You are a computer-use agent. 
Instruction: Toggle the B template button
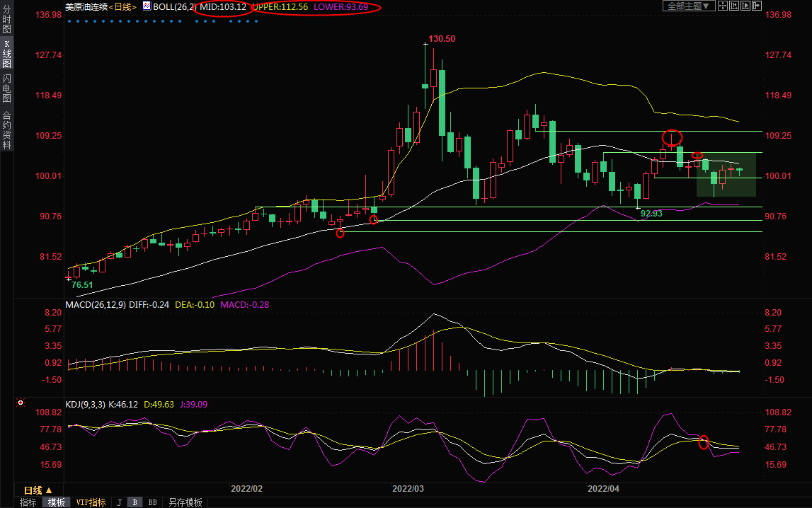(x=135, y=502)
